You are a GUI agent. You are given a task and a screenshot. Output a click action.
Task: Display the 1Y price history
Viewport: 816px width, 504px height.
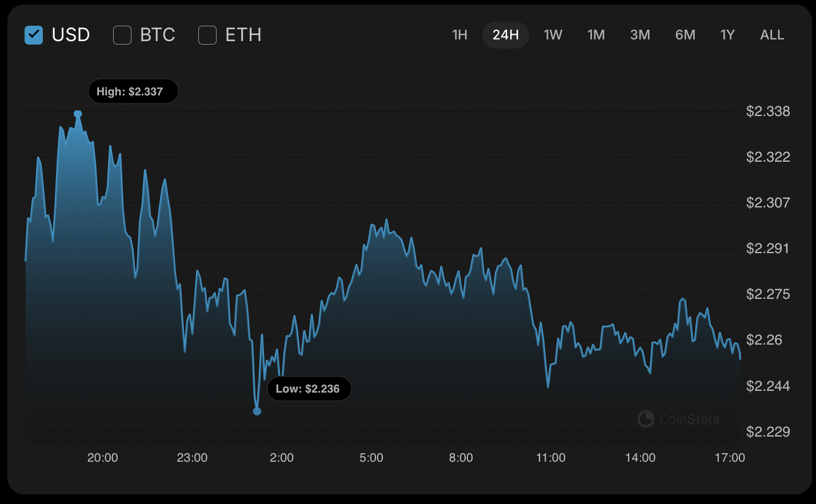coord(727,35)
